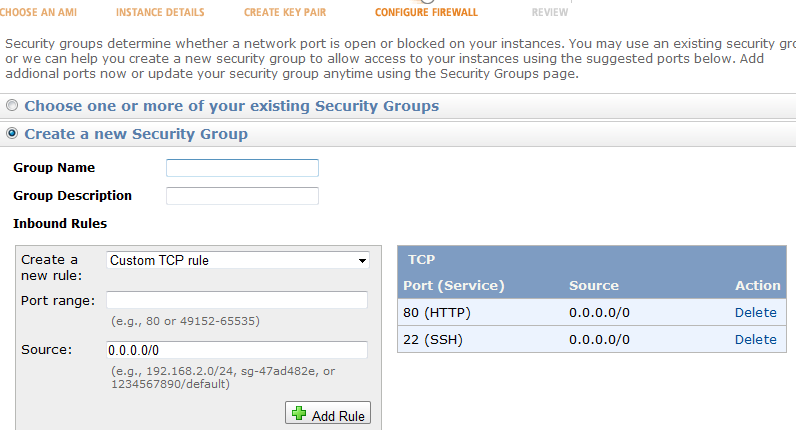Select the Configure Firewall step

tap(426, 13)
